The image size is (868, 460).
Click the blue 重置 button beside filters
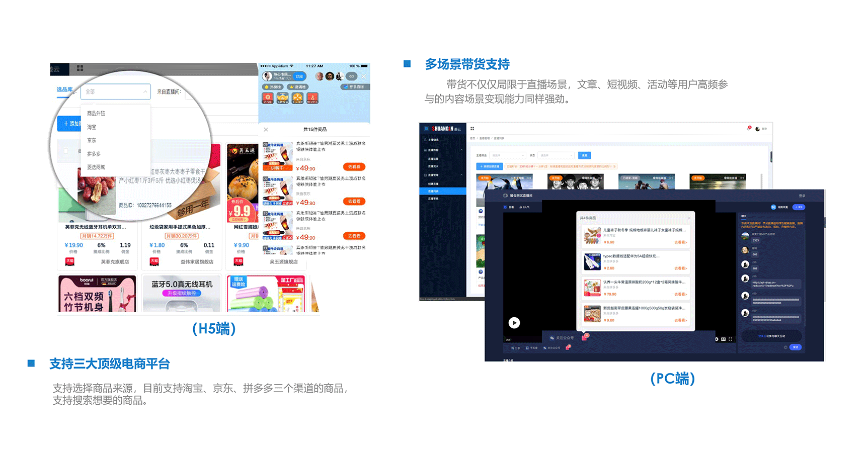click(585, 155)
